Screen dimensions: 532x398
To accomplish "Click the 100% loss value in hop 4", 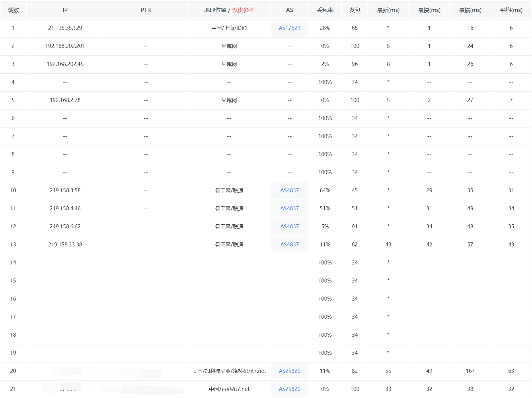I will (x=325, y=82).
